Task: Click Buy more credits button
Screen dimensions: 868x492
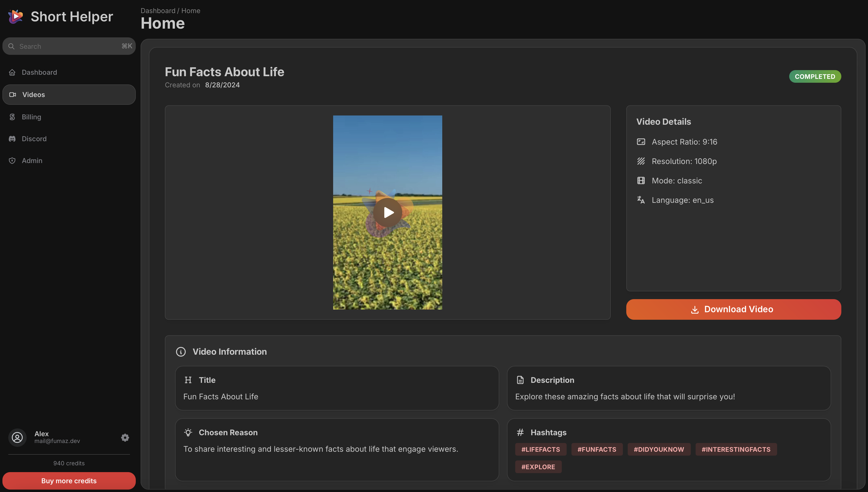Action: pos(69,481)
